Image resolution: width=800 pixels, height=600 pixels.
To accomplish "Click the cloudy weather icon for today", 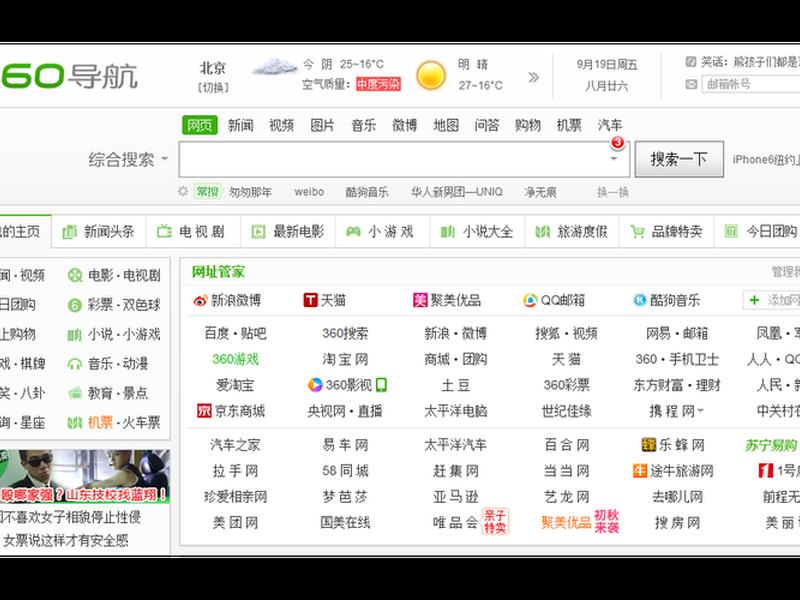I will (275, 67).
